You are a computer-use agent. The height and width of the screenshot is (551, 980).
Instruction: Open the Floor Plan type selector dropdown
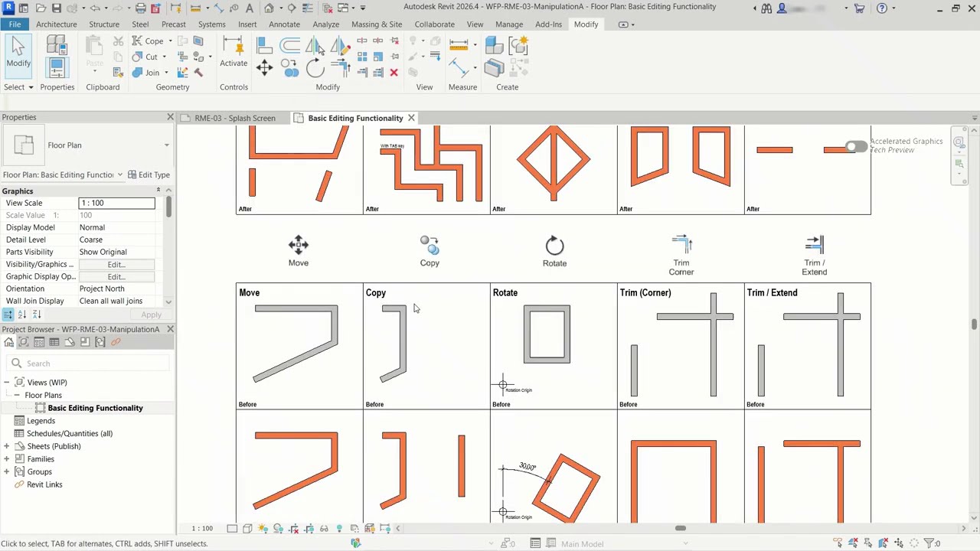pyautogui.click(x=166, y=145)
